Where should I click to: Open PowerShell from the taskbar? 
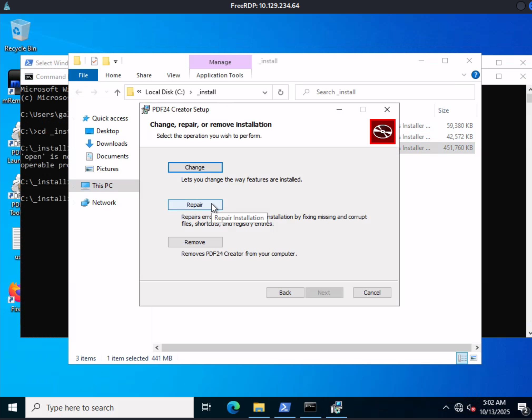(x=285, y=408)
